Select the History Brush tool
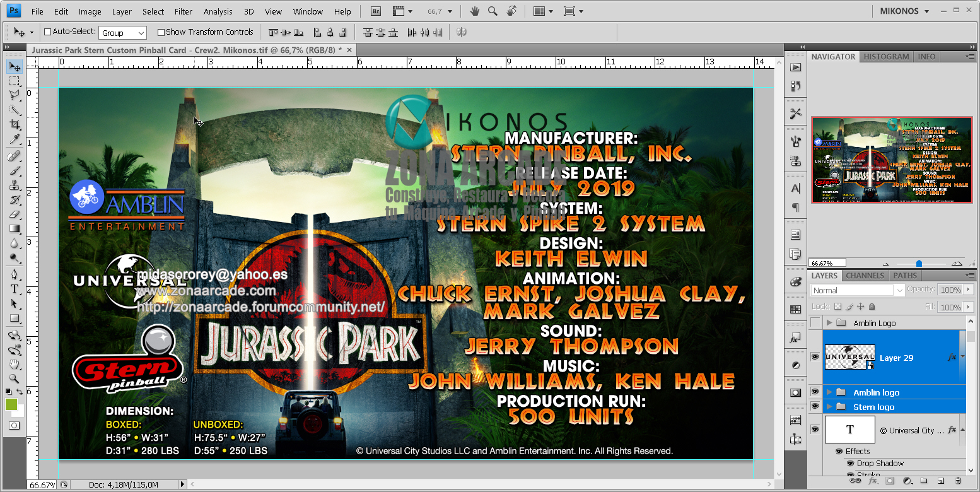This screenshot has height=492, width=980. coord(15,200)
